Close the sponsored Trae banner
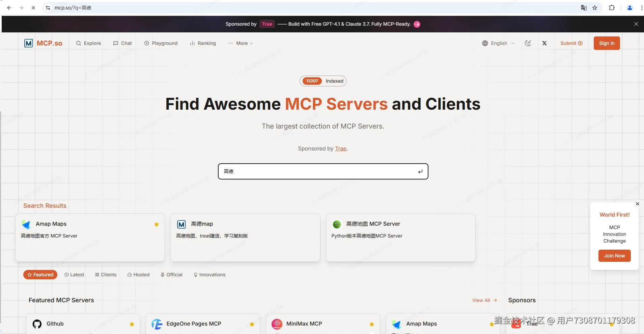 click(636, 24)
